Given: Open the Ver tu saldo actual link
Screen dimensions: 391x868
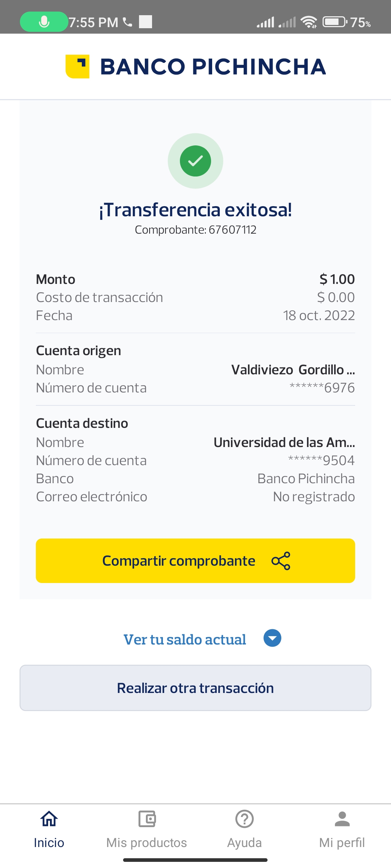Looking at the screenshot, I should 185,639.
